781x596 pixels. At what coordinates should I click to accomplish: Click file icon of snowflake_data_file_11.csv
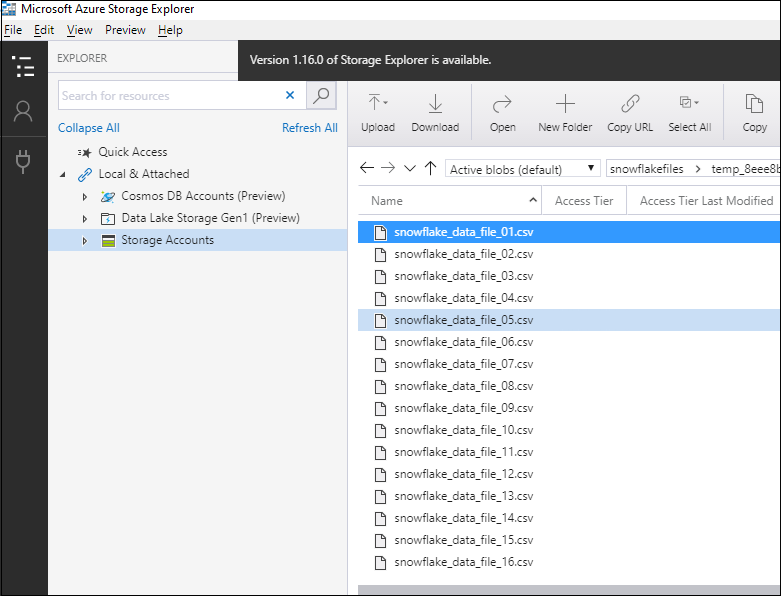click(381, 452)
